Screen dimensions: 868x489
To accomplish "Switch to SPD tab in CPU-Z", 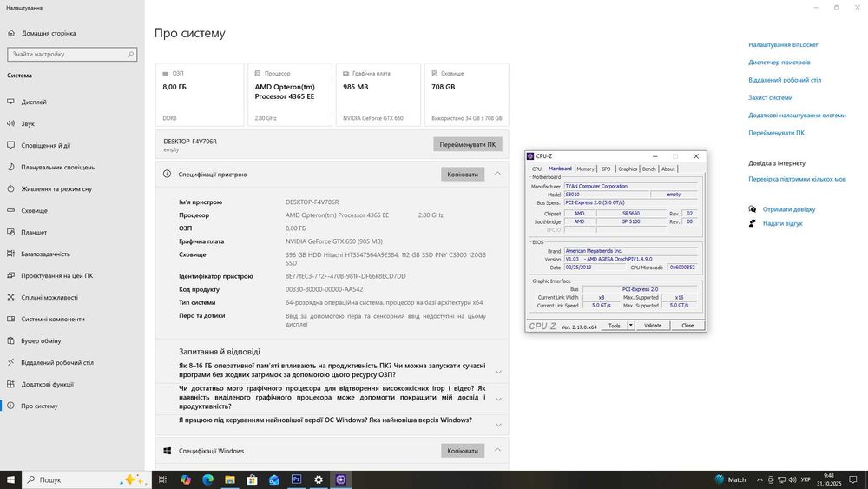I will tap(606, 169).
